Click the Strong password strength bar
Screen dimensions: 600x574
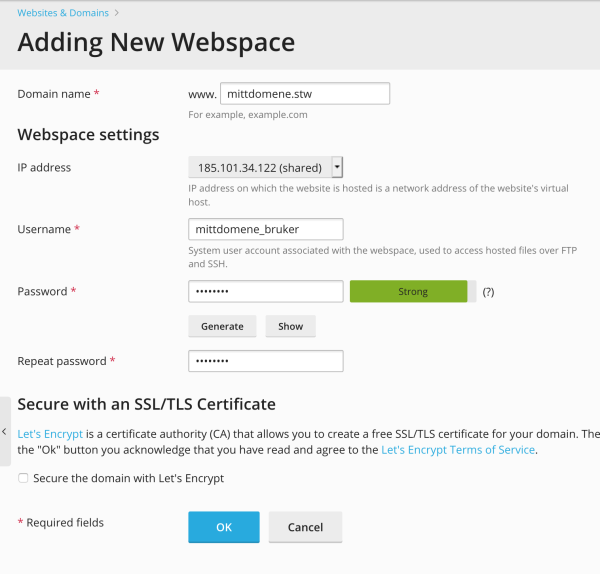pos(413,292)
